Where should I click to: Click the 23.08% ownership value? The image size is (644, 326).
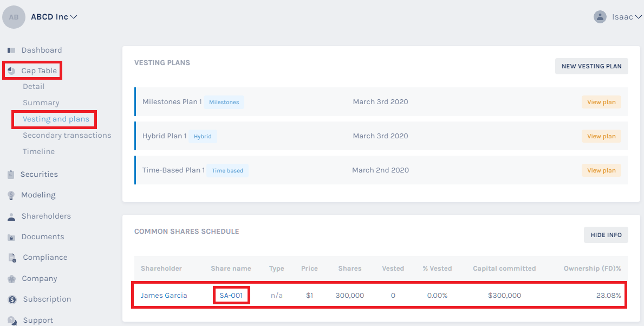609,295
